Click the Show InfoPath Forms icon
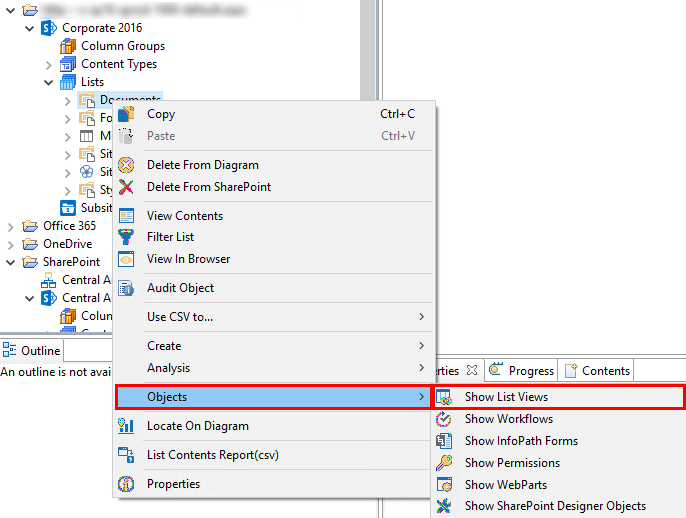This screenshot has height=518, width=686. (444, 441)
